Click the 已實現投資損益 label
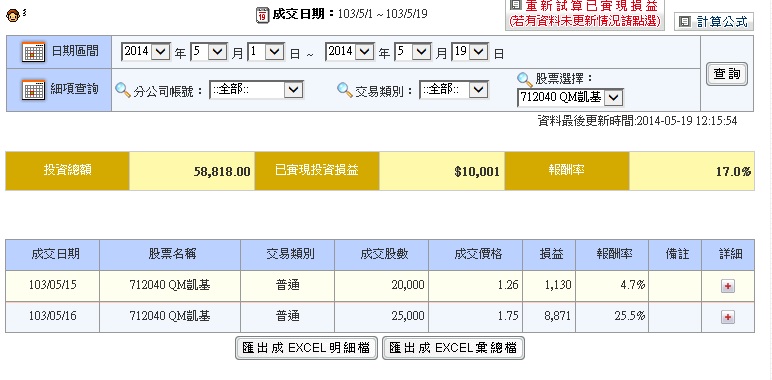The image size is (772, 380). 317,171
